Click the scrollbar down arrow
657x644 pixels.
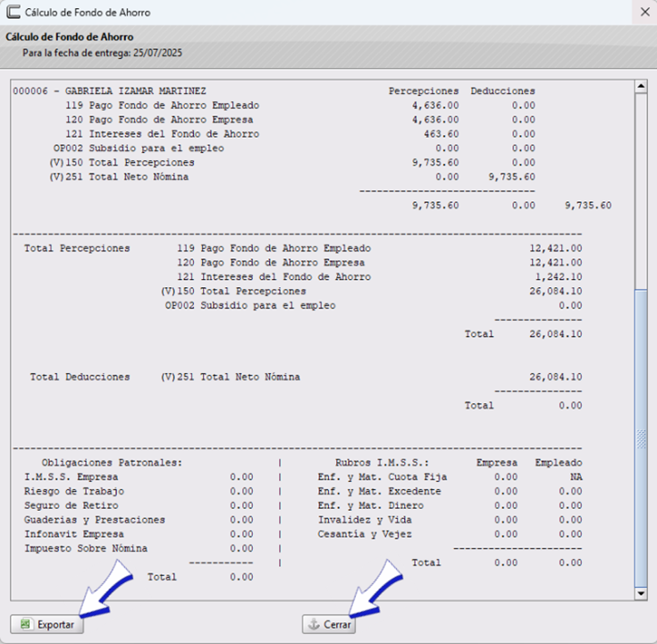[x=641, y=593]
